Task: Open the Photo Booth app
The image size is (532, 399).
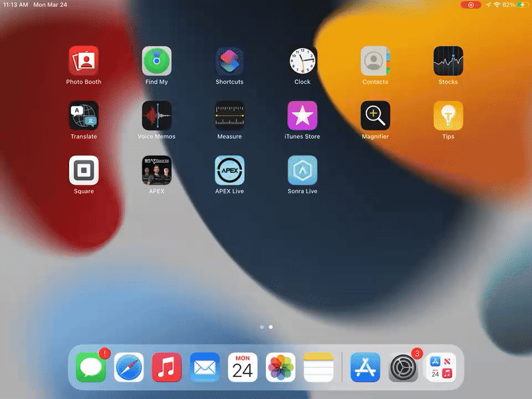Action: 84,61
